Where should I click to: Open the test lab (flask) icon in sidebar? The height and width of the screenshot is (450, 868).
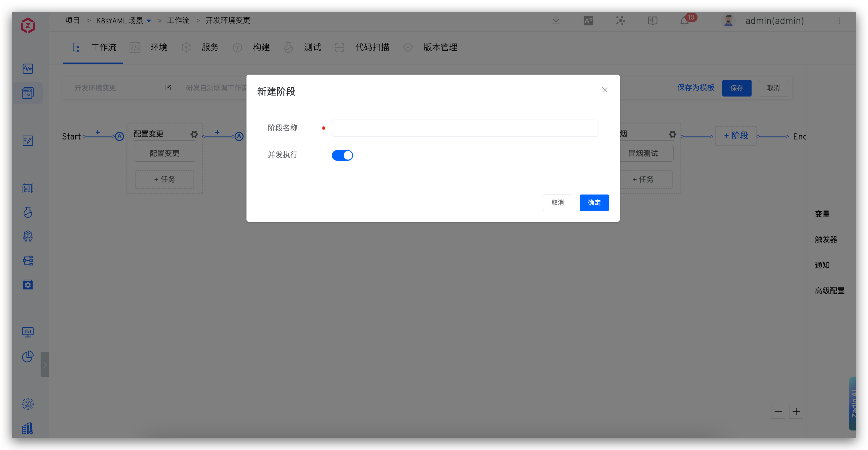[x=28, y=212]
